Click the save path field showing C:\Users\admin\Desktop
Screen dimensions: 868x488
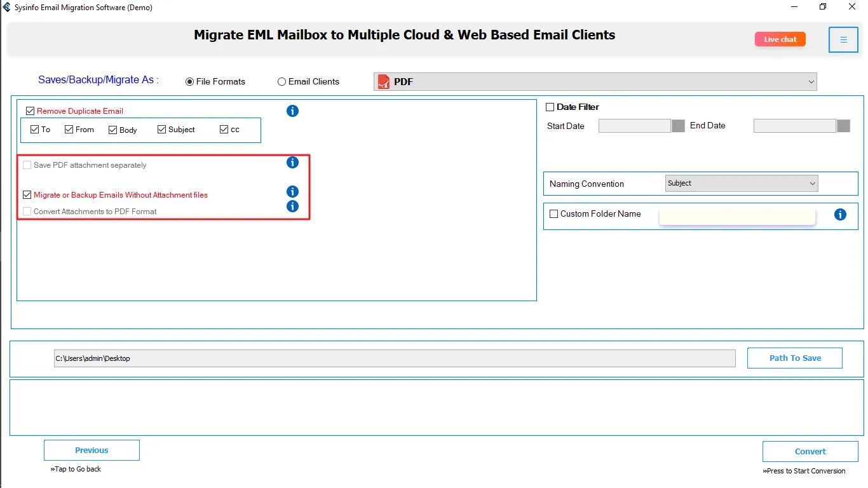click(x=395, y=358)
